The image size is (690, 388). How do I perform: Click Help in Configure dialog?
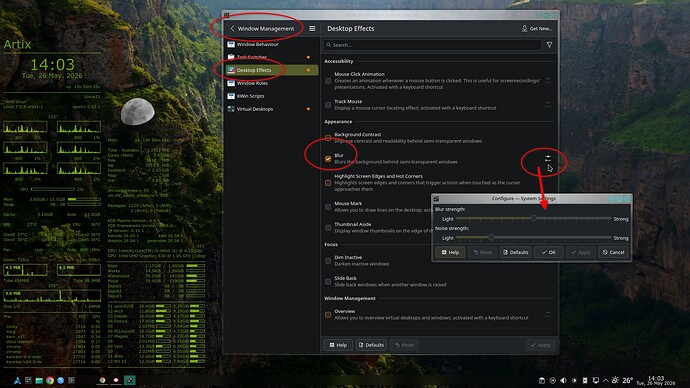tap(450, 253)
